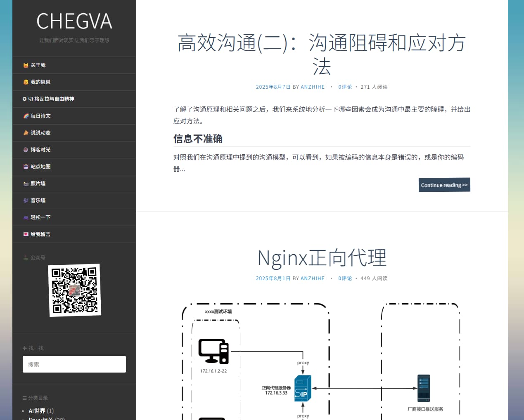Open the 0评论 comments link

click(345, 87)
